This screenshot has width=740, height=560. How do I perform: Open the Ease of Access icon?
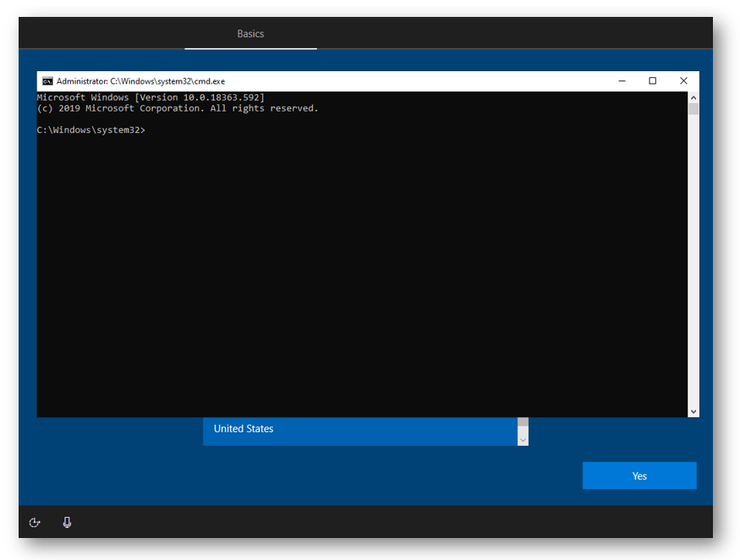coord(35,523)
